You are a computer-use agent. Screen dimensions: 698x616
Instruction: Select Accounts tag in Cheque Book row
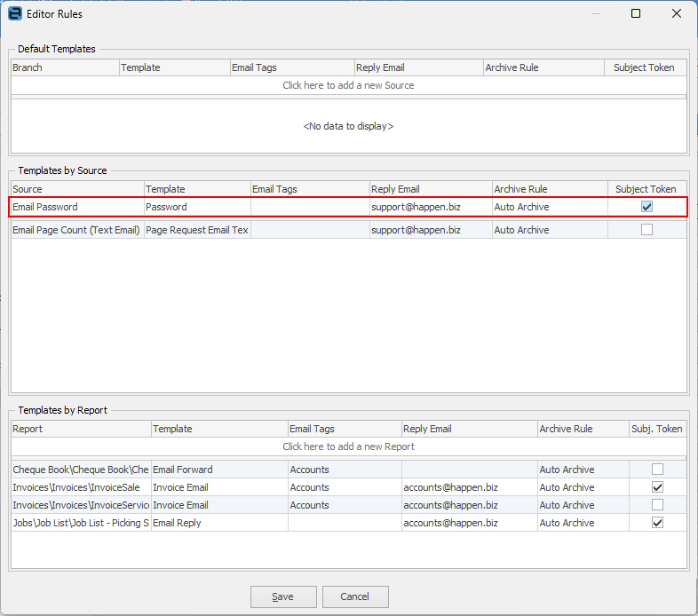345,470
